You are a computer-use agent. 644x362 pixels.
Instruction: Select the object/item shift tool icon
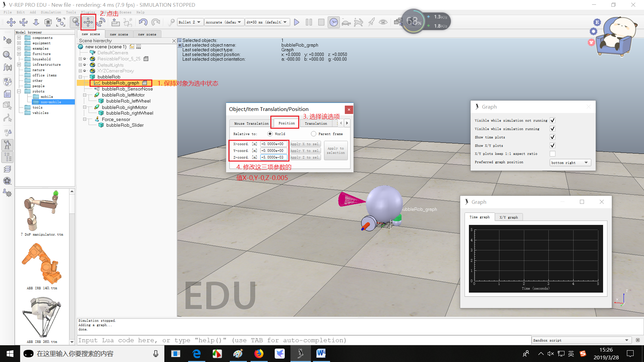88,22
